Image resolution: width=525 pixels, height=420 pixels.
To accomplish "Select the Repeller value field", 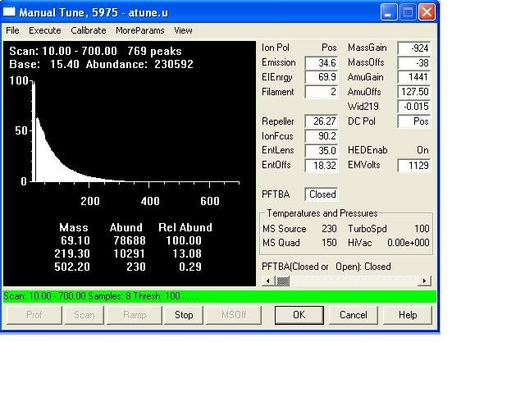I will (x=321, y=122).
